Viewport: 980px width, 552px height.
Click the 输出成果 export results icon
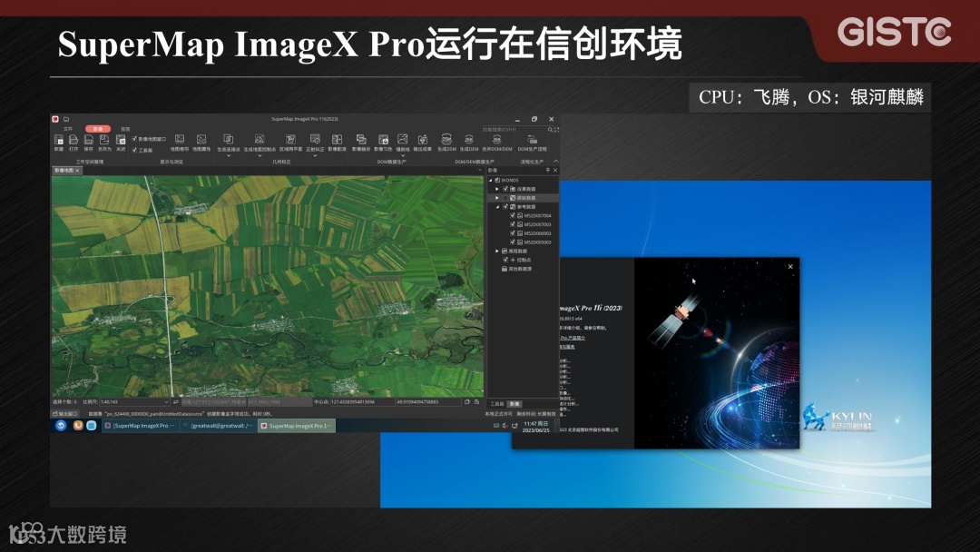[x=423, y=139]
